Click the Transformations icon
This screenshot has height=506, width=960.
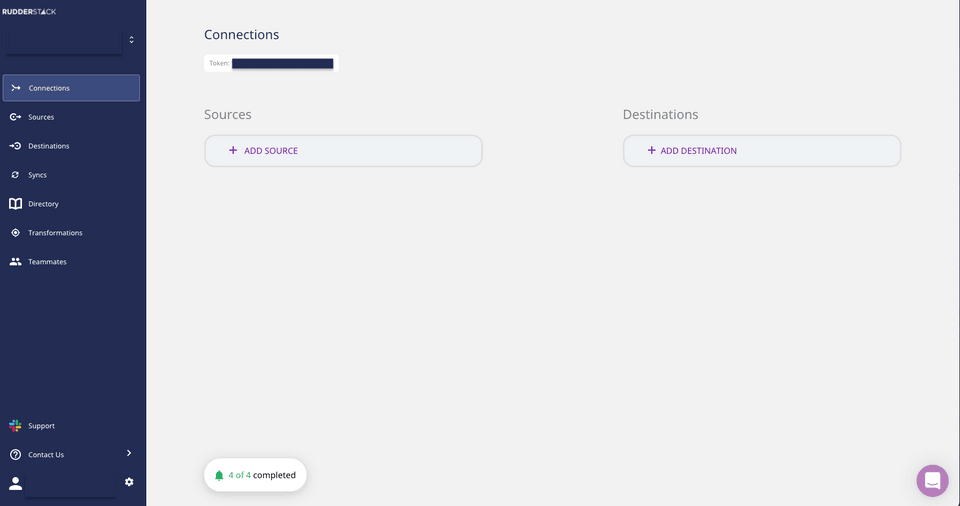[15, 233]
